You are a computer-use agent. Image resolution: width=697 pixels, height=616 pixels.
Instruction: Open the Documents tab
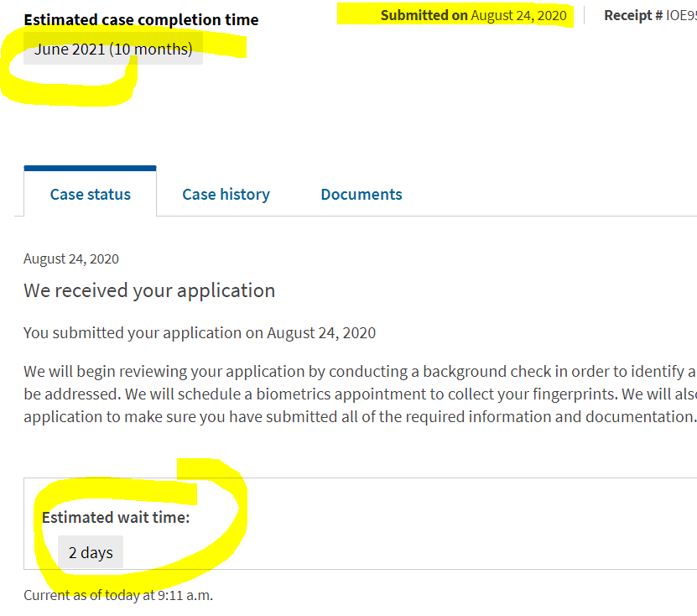click(362, 195)
